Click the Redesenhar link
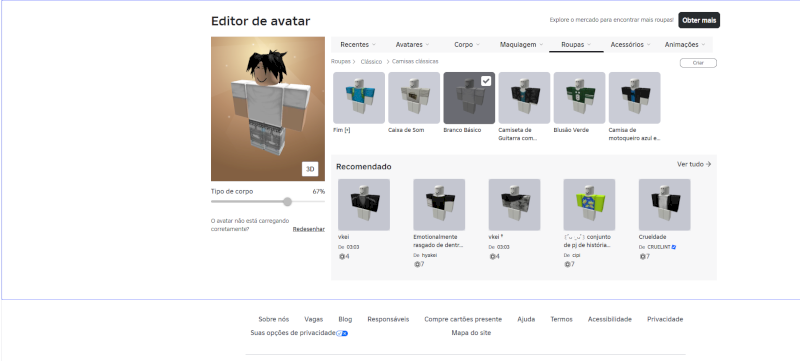The image size is (800, 361). pyautogui.click(x=309, y=229)
